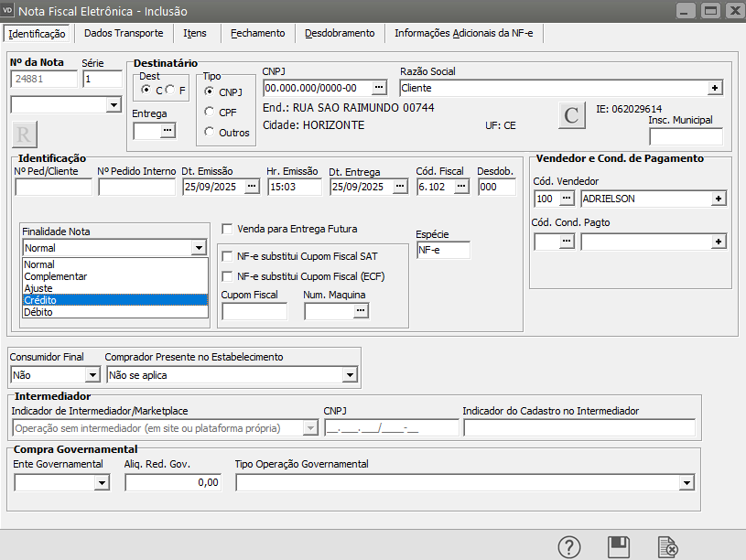Select Dest option C radio button
The width and height of the screenshot is (746, 560).
pos(146,90)
